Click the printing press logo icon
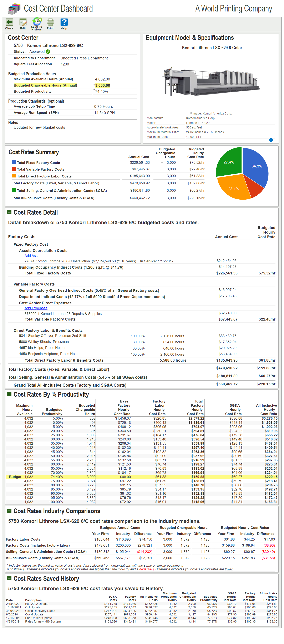Image resolution: width=284 pixels, height=644 pixels. tap(14, 9)
